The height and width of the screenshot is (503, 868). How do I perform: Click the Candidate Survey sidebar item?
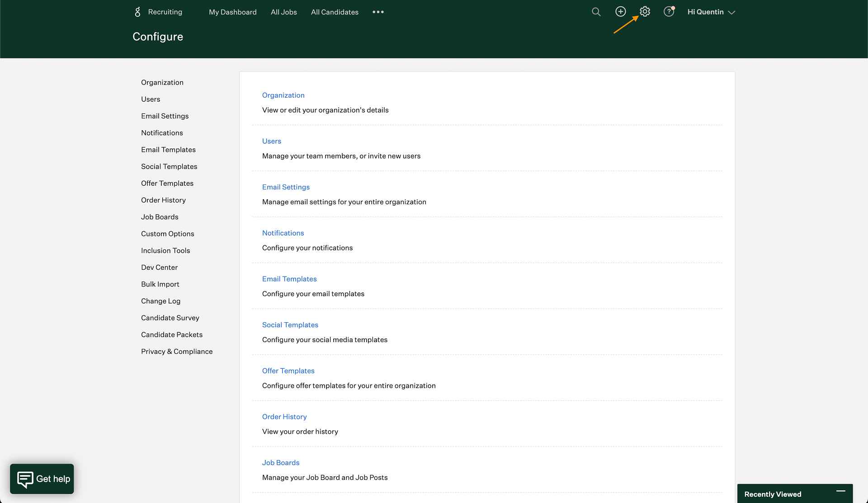tap(170, 317)
